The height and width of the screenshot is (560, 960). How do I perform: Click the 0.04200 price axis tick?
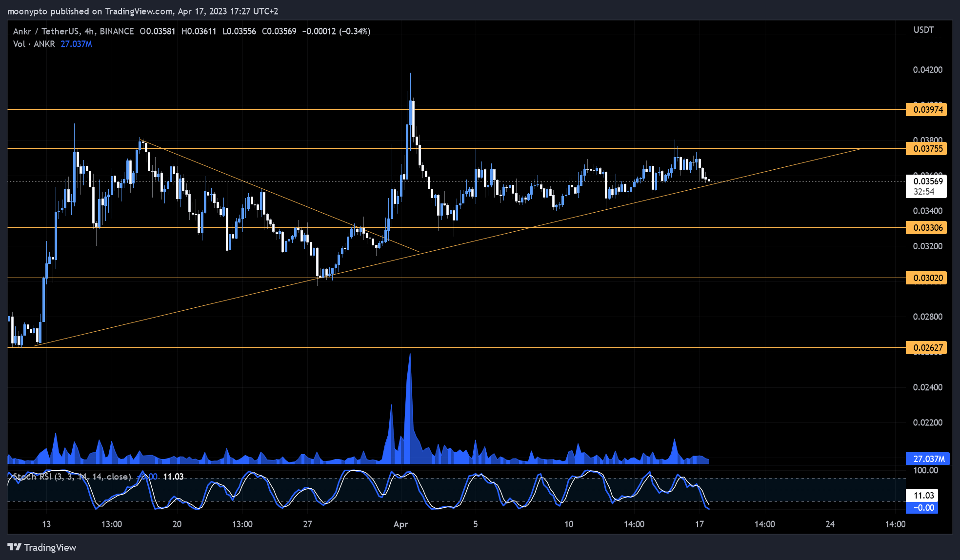tap(928, 70)
